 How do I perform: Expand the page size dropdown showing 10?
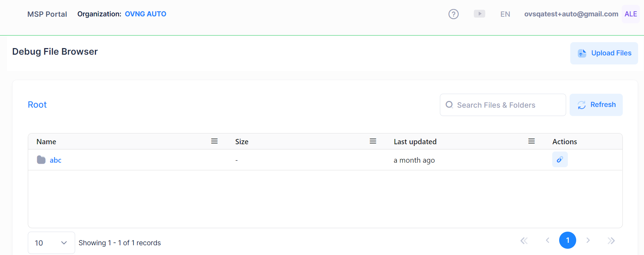51,243
